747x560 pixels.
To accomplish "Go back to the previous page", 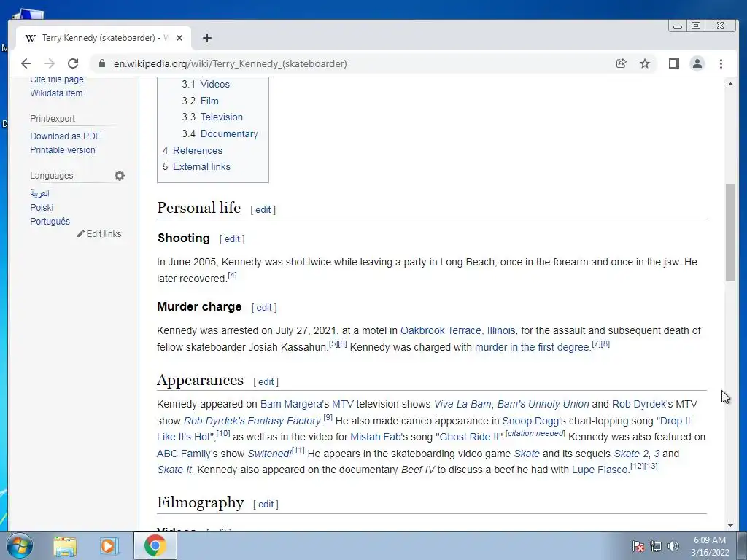I will coord(26,63).
